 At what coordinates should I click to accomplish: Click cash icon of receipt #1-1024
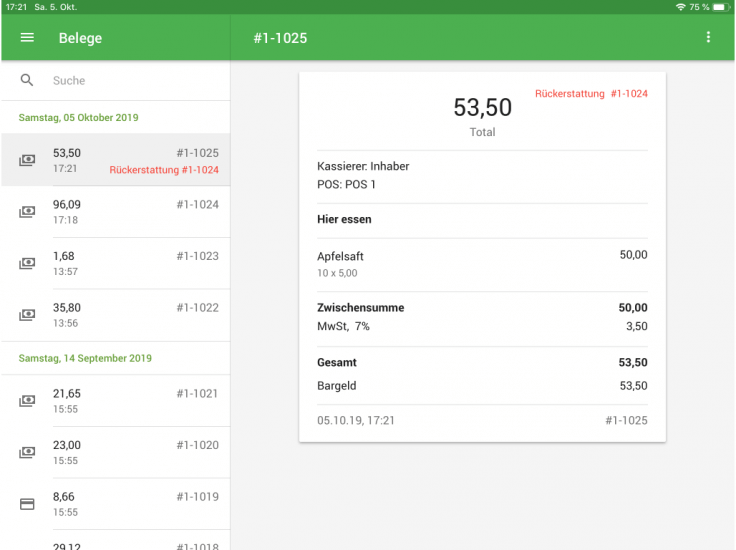pos(27,212)
